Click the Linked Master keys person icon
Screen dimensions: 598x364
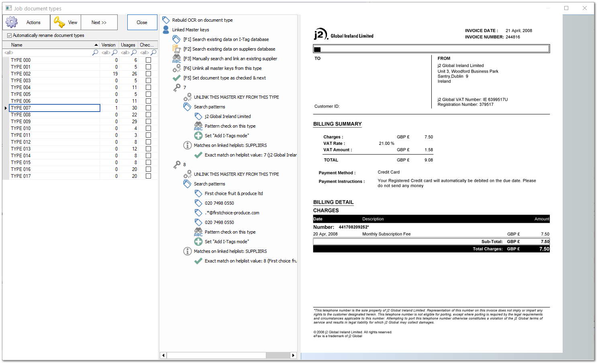(166, 29)
